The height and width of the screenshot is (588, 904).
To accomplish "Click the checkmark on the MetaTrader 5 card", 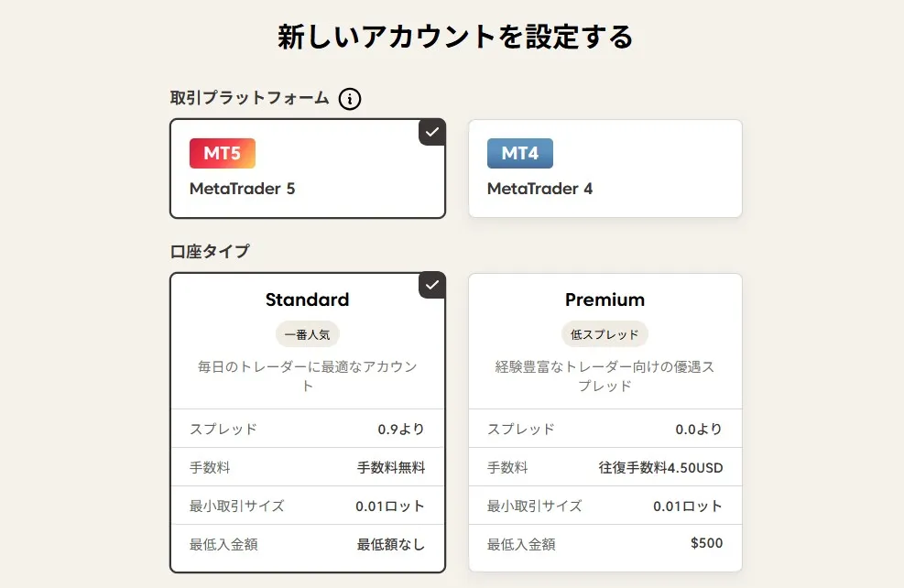I will click(x=430, y=132).
